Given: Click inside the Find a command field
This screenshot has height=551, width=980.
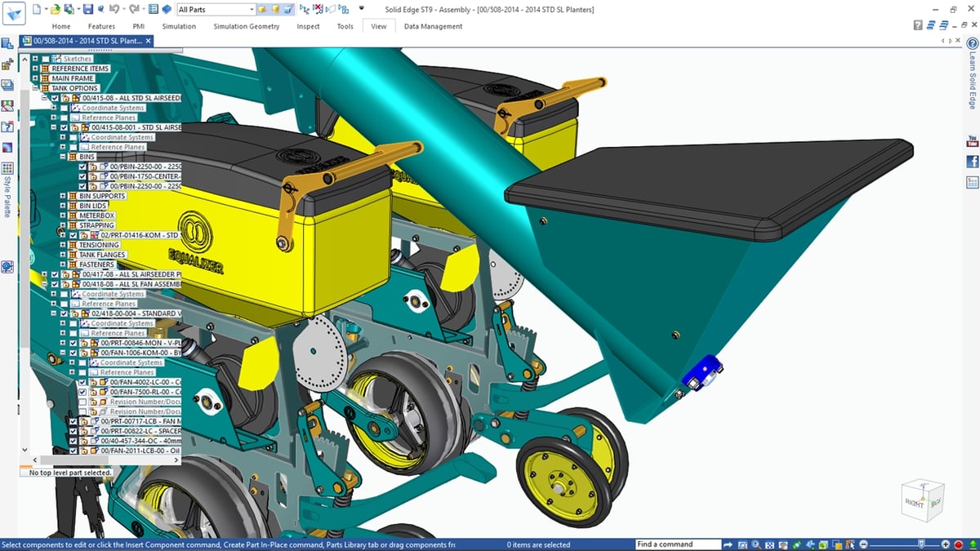Looking at the screenshot, I should (x=678, y=544).
